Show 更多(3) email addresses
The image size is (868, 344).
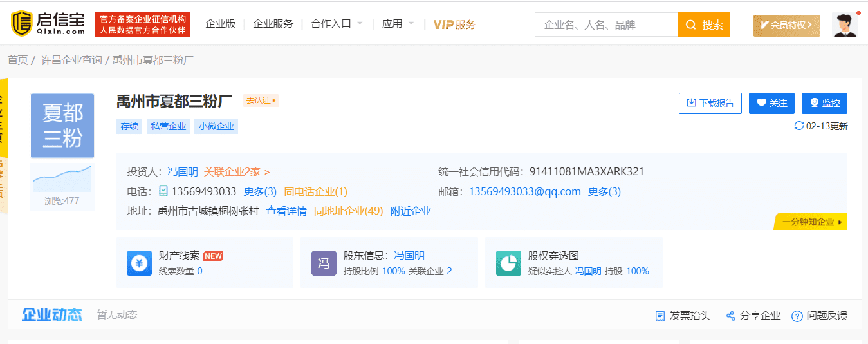(605, 191)
